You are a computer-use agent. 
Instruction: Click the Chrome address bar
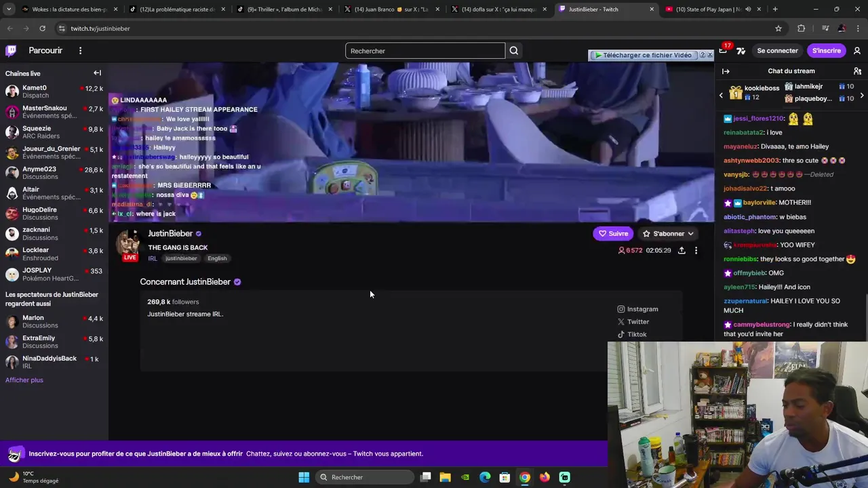pyautogui.click(x=414, y=28)
